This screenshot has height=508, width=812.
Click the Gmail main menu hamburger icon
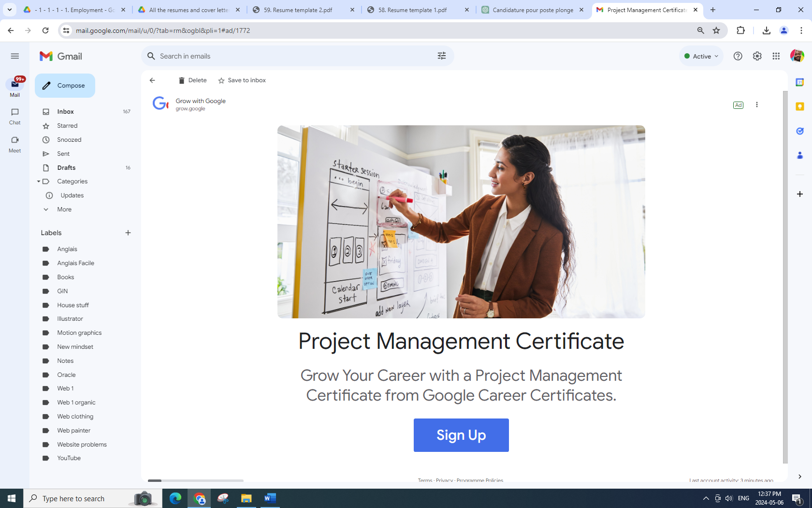15,56
